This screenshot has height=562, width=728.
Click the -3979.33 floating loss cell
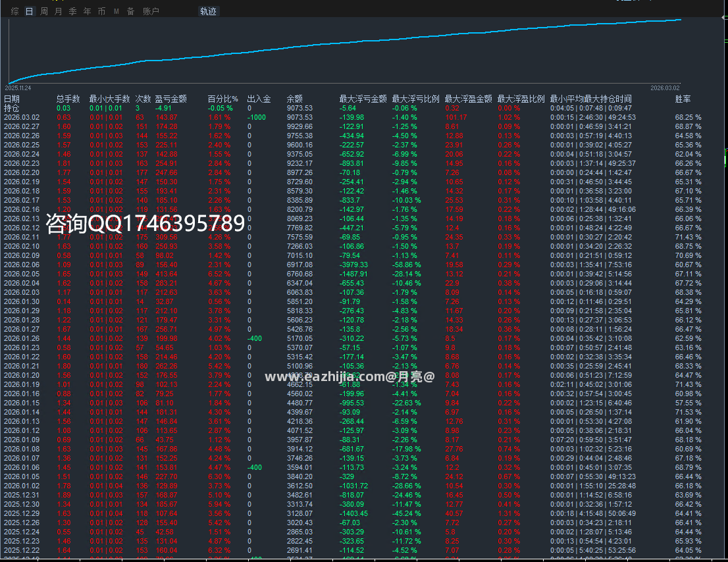[353, 265]
